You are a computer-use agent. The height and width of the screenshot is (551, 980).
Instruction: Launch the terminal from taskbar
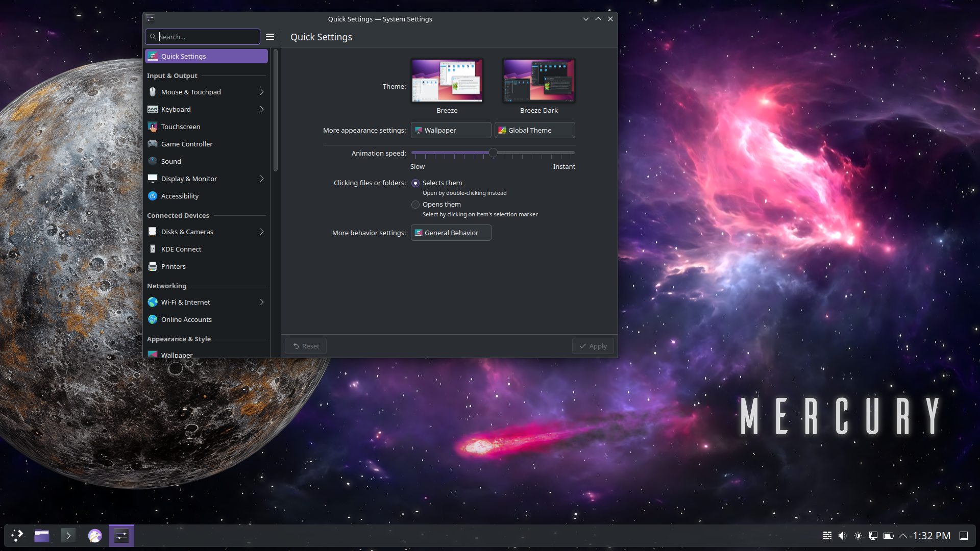coord(68,536)
